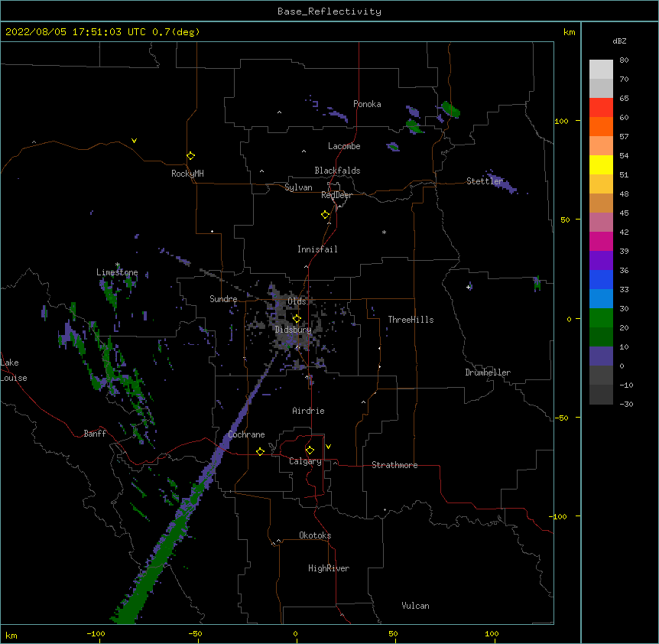The width and height of the screenshot is (659, 644).
Task: Select the asterisk marker above Limestone label
Action: [118, 265]
